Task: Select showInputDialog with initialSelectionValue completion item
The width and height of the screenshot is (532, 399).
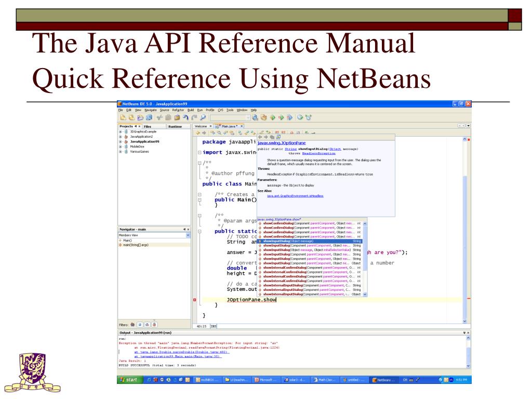Action: pos(310,250)
